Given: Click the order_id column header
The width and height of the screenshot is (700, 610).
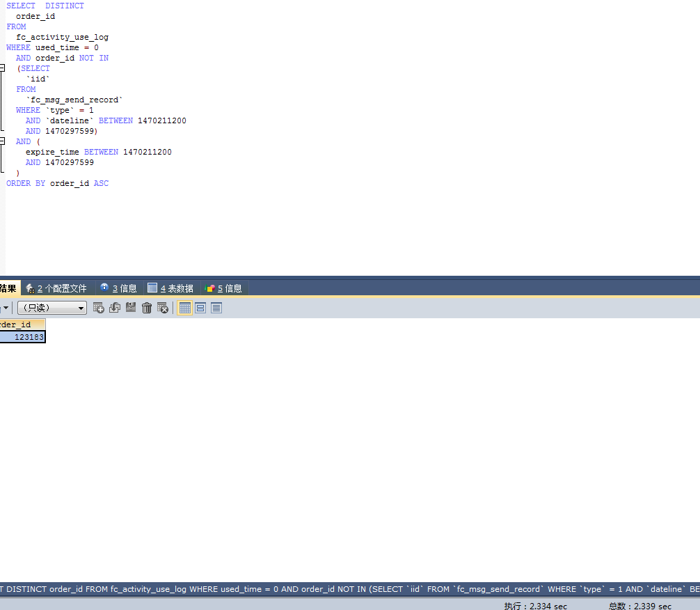Looking at the screenshot, I should coord(22,324).
